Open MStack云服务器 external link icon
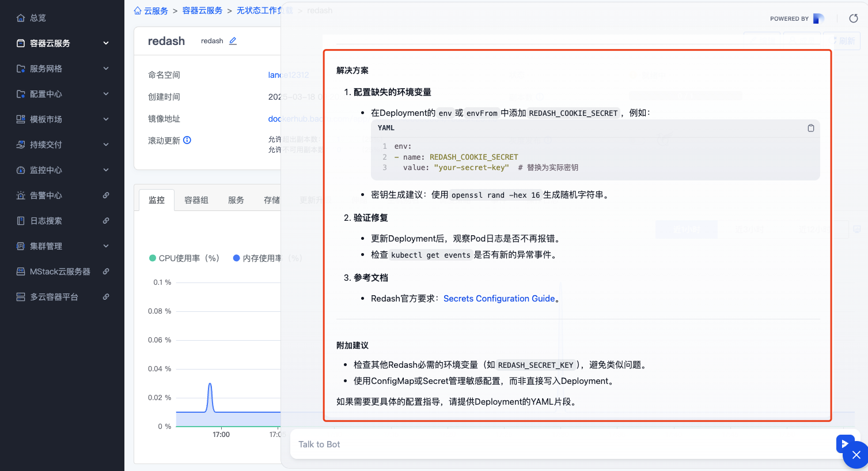The height and width of the screenshot is (471, 868). 106,272
